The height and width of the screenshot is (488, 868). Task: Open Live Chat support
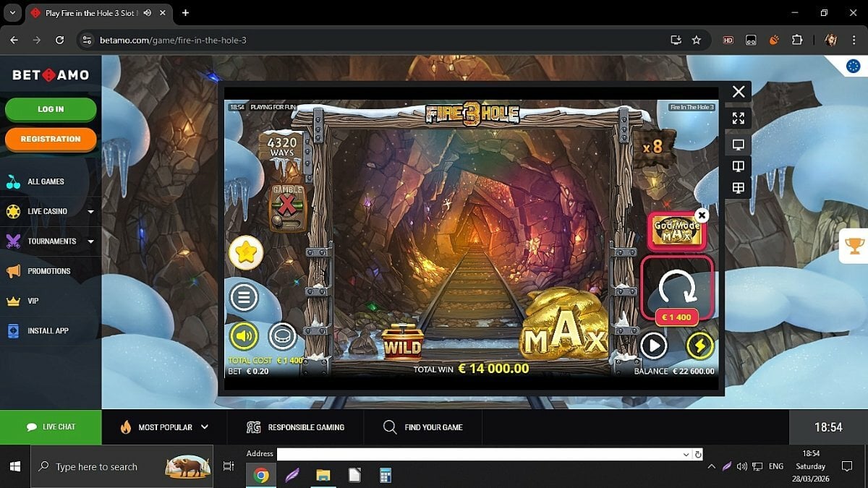point(51,427)
